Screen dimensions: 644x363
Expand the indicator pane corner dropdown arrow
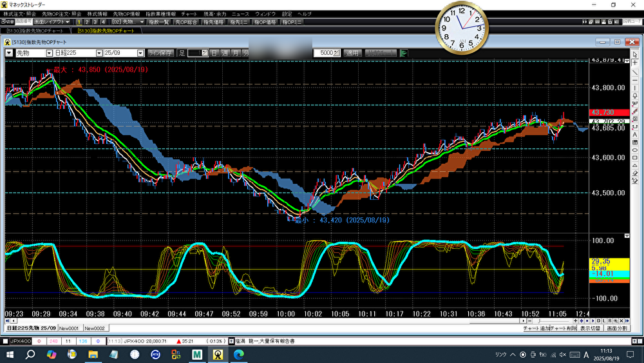click(x=627, y=236)
